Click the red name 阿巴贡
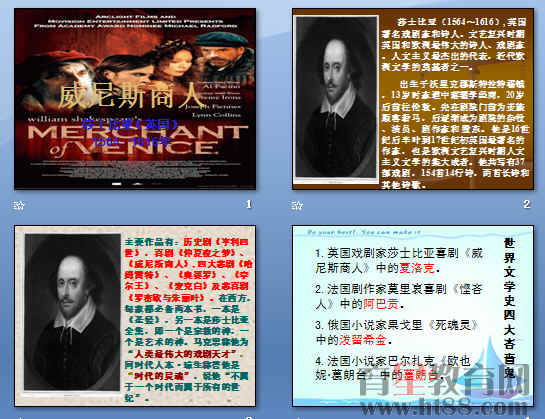 pos(381,304)
